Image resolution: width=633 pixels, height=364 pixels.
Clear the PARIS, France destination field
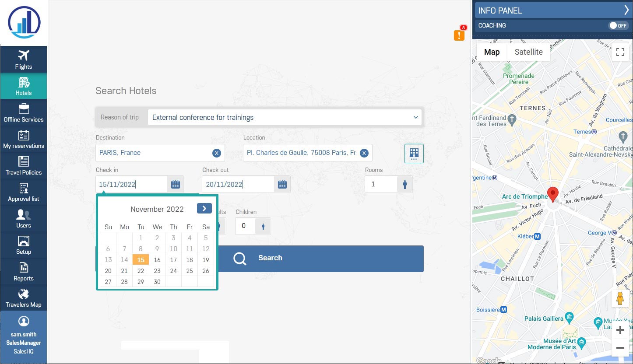(216, 153)
